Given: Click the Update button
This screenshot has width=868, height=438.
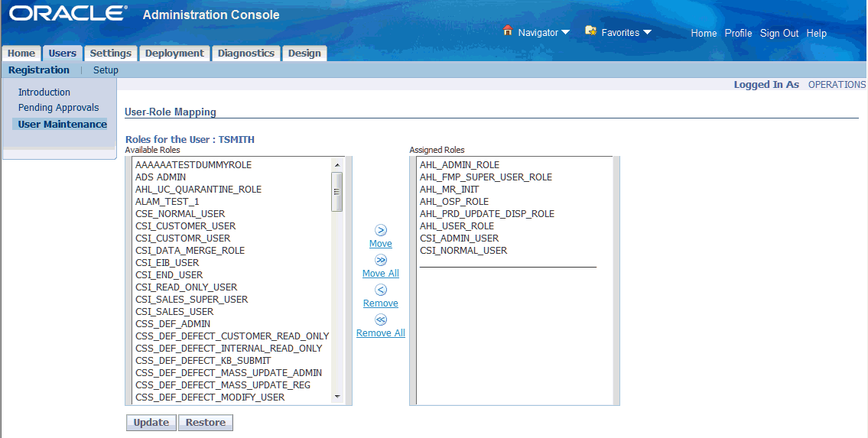Looking at the screenshot, I should [151, 423].
